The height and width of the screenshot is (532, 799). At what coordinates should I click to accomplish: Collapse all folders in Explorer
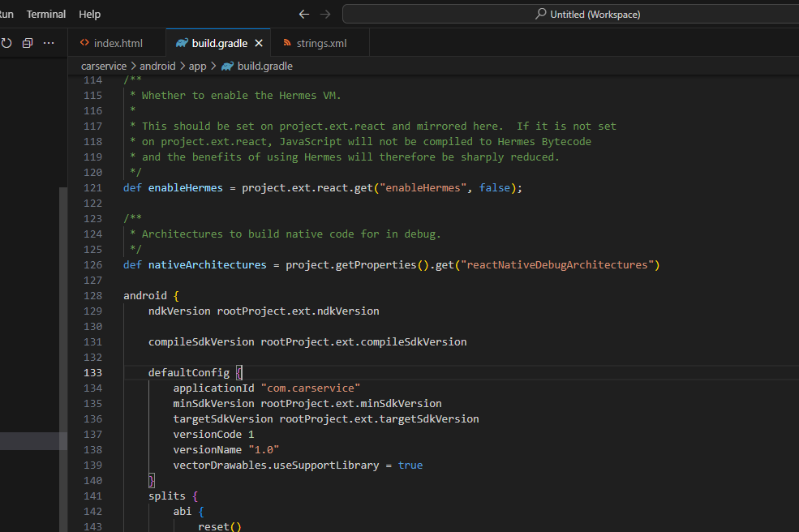coord(28,43)
